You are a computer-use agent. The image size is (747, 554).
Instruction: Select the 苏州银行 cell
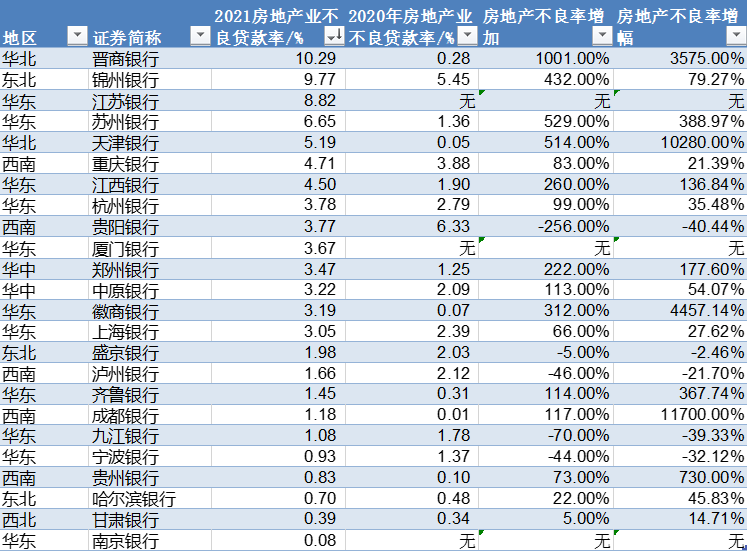(150, 121)
